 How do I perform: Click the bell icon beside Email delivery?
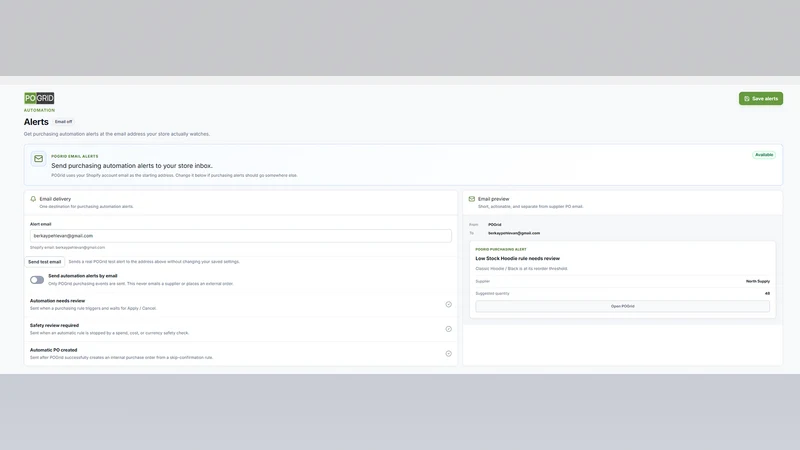click(33, 199)
